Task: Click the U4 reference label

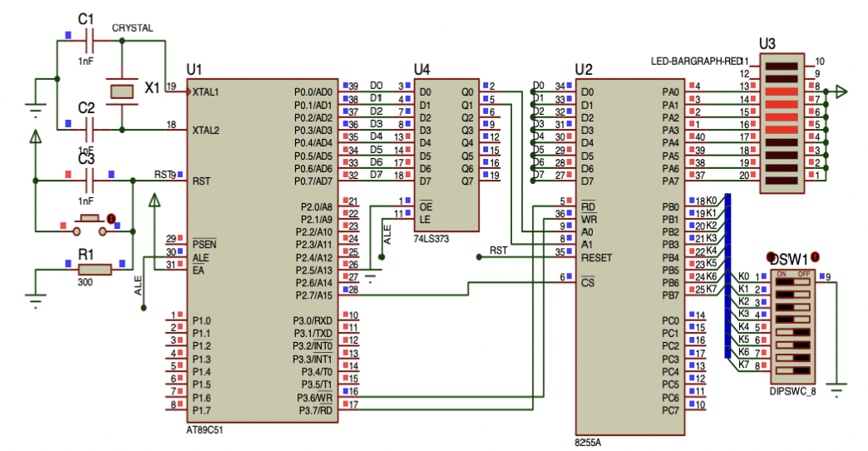Action: [422, 69]
